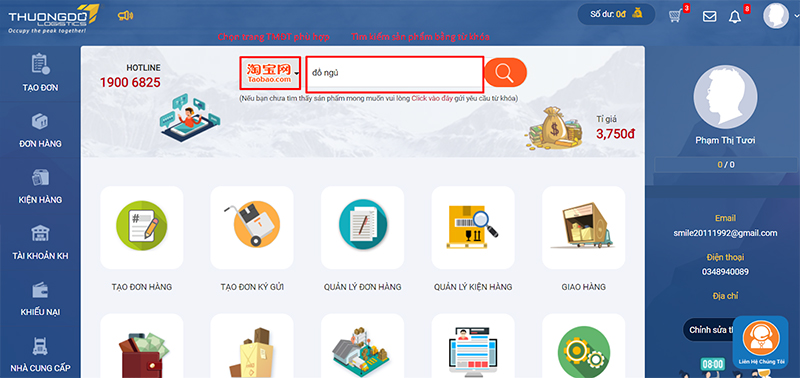This screenshot has width=800, height=378.
Task: Select KHIẾU NẠI in the sidebar
Action: click(40, 298)
